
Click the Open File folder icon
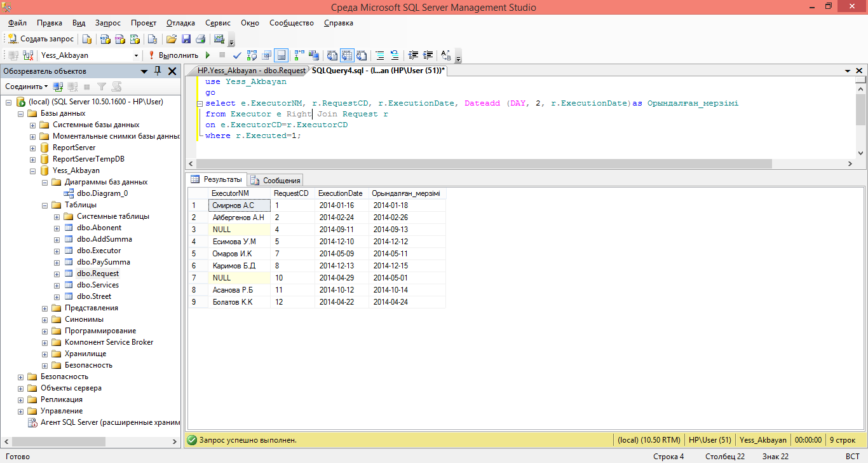pos(172,39)
